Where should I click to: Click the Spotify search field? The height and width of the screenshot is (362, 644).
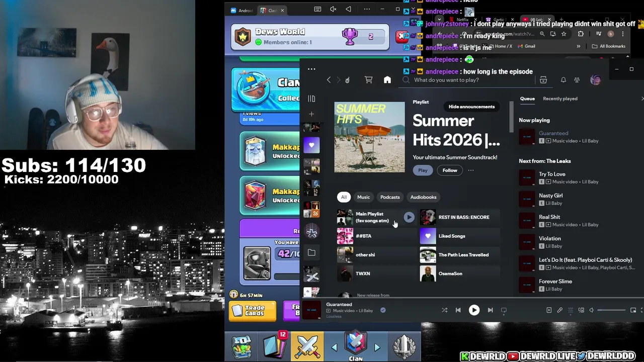pyautogui.click(x=468, y=80)
